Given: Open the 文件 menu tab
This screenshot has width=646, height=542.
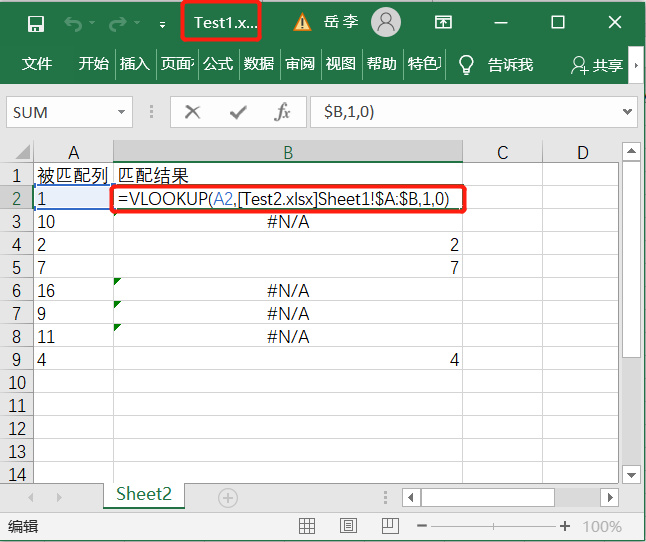Looking at the screenshot, I should (37, 64).
